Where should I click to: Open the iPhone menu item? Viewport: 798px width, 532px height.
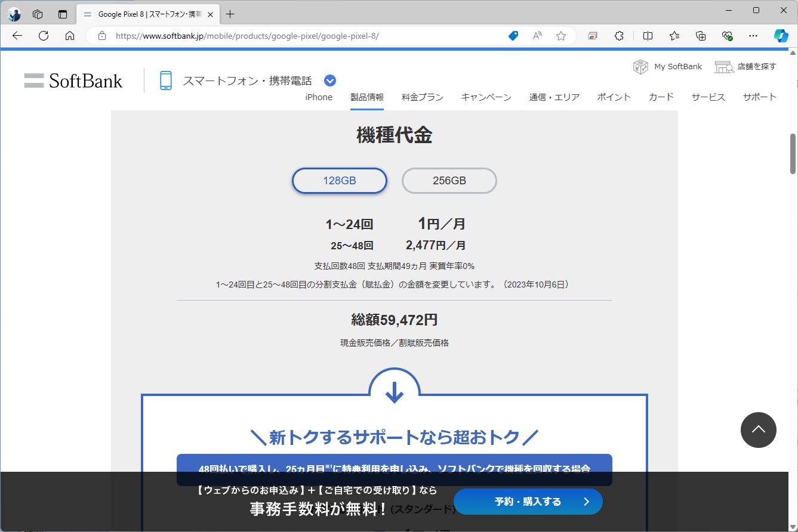point(319,97)
